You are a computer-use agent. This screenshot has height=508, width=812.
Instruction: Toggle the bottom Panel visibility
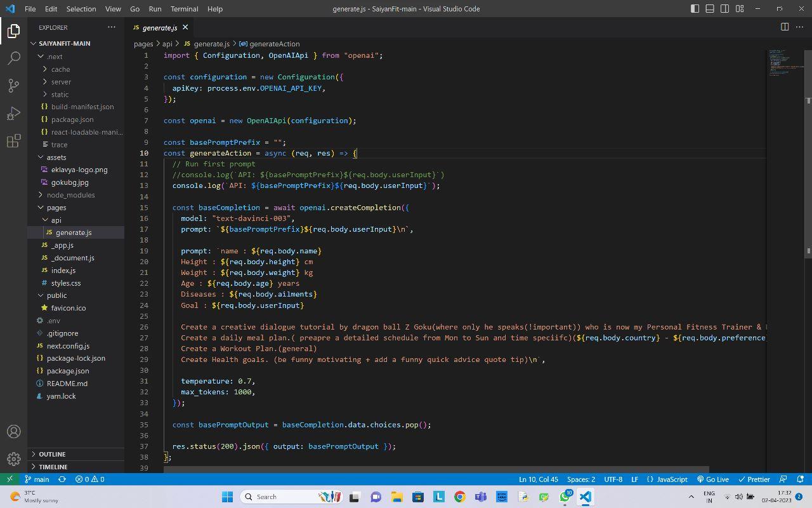point(710,9)
